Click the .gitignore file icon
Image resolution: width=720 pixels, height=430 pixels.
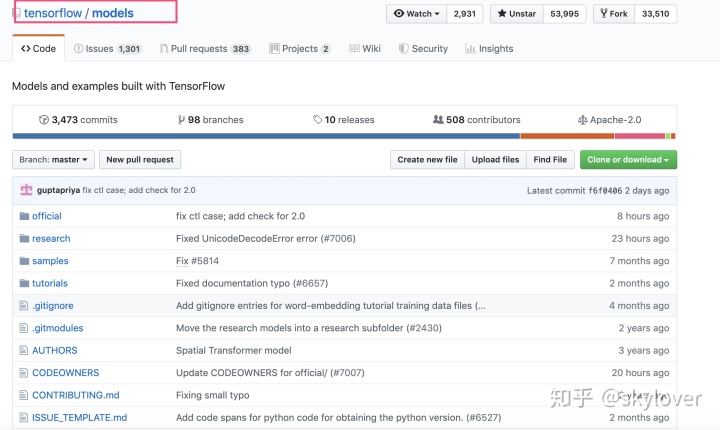23,306
